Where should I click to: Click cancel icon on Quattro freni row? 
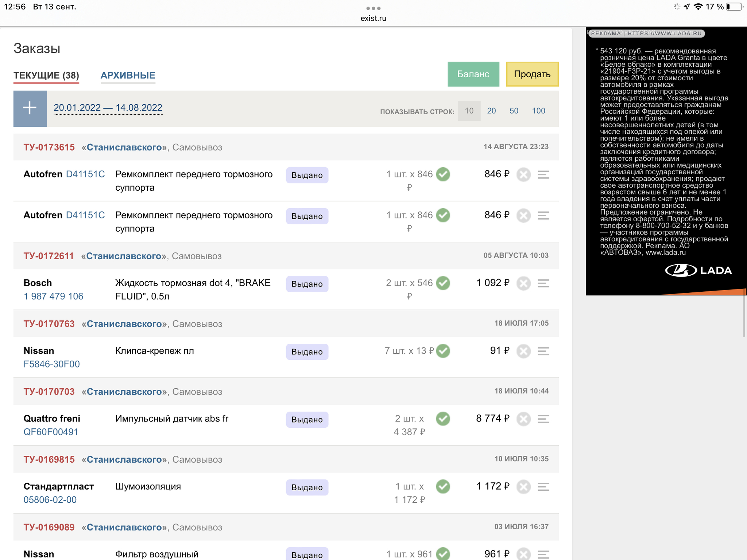[x=523, y=419]
